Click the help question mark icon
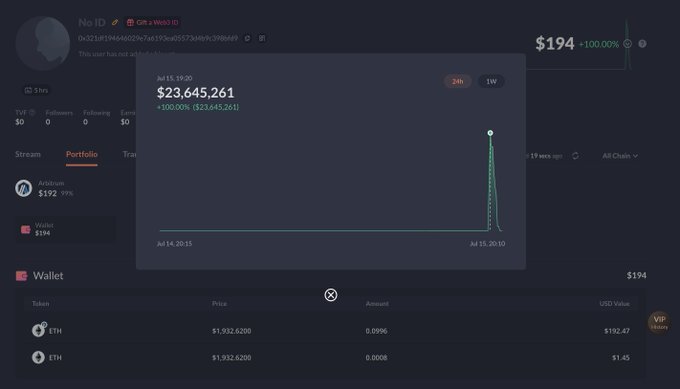680x389 pixels. click(x=642, y=44)
